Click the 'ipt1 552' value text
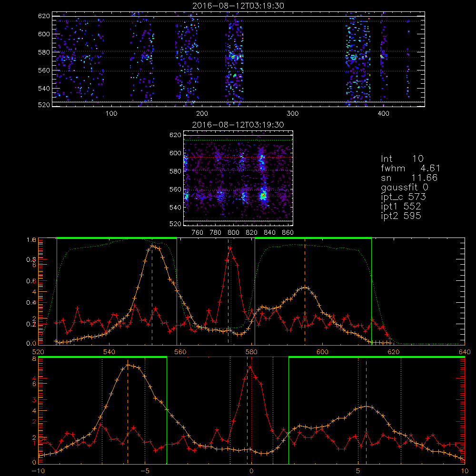Image resolution: width=476 pixels, height=476 pixels. (401, 207)
